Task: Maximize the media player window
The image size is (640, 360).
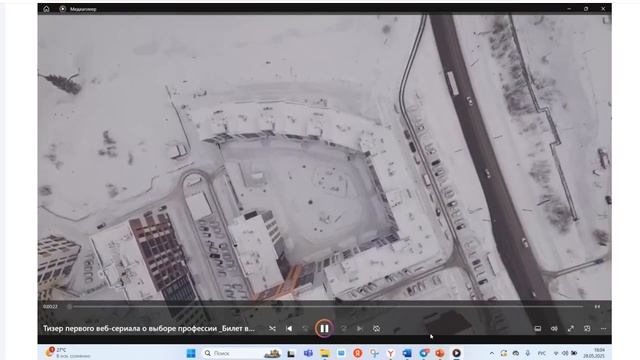Action: tap(586, 9)
